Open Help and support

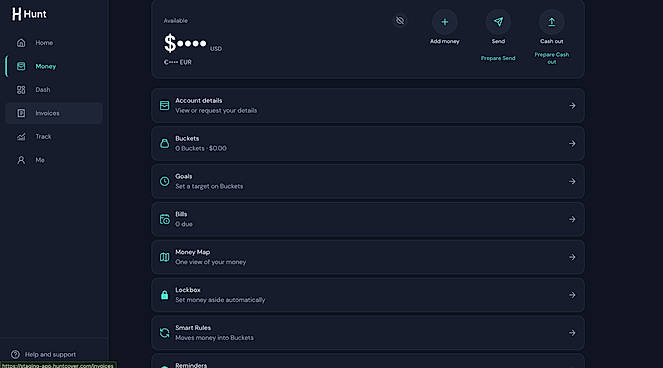[x=50, y=354]
